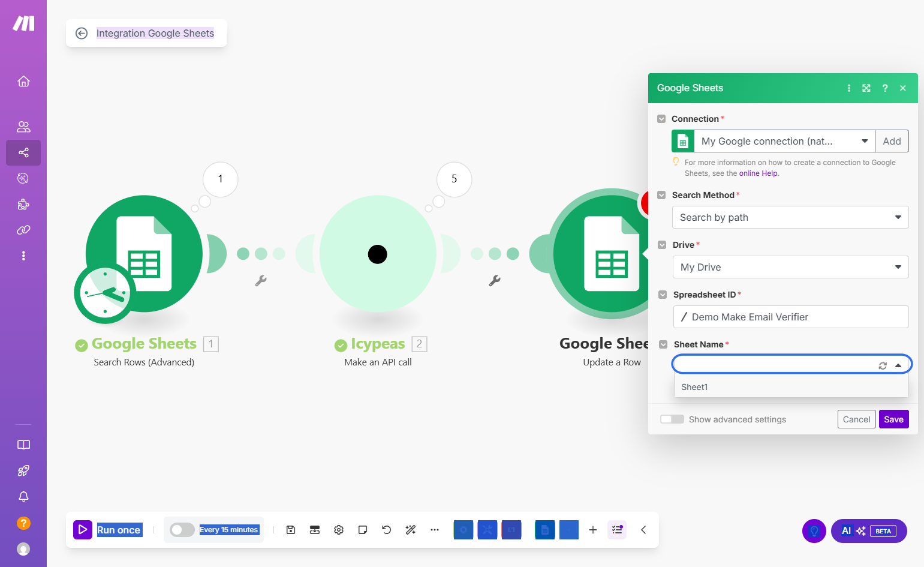This screenshot has width=924, height=567.
Task: Open Notifications bell in the sidebar
Action: click(x=23, y=497)
